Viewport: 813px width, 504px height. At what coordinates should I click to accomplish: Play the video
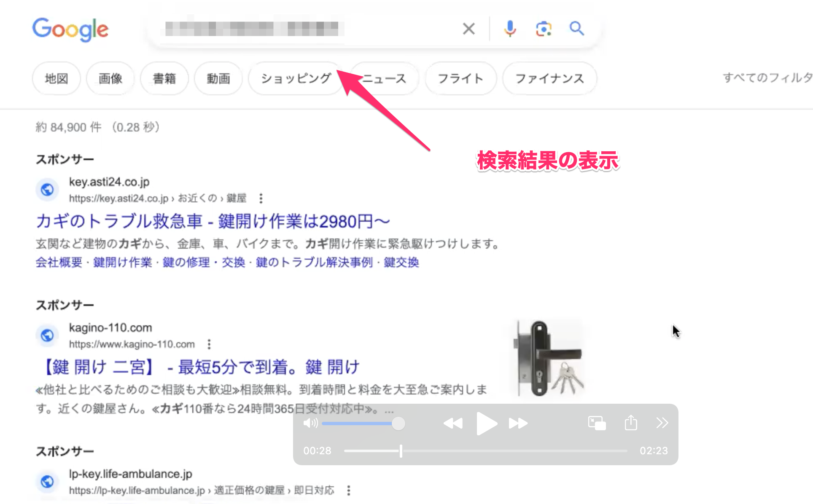(486, 424)
